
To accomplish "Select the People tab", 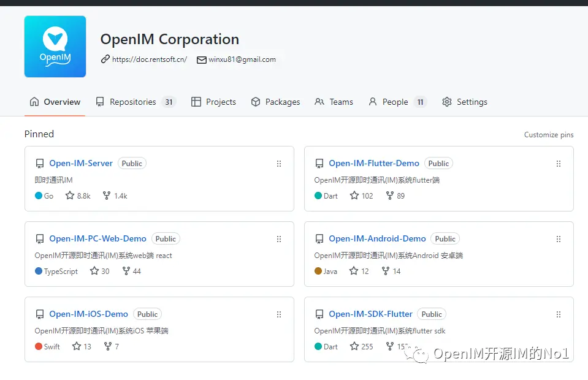I will click(395, 102).
